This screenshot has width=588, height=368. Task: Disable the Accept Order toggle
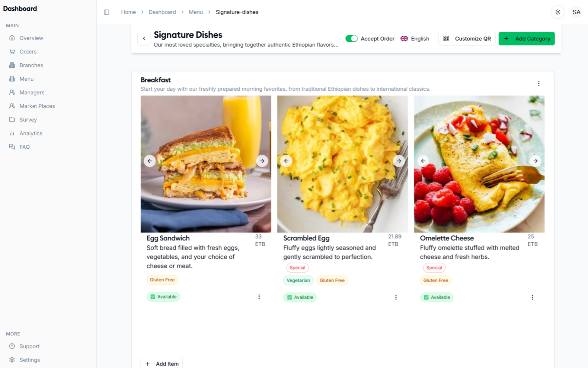[x=352, y=38]
